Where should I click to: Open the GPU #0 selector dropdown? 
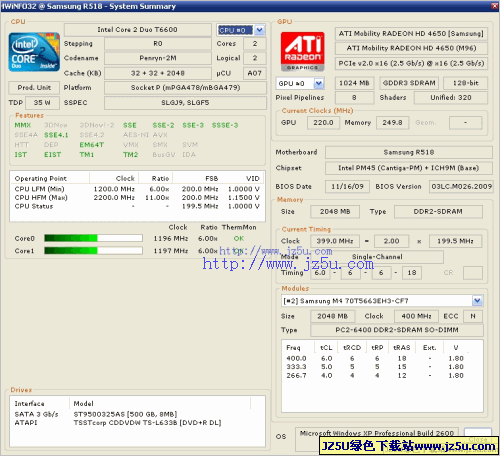tap(319, 83)
